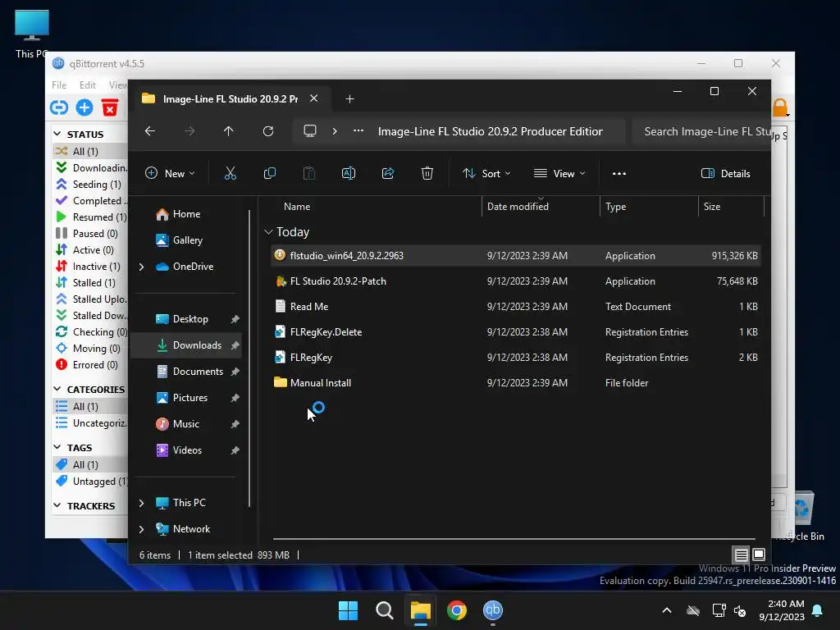Switch to large thumbnails view layout
The width and height of the screenshot is (840, 630).
pos(759,555)
